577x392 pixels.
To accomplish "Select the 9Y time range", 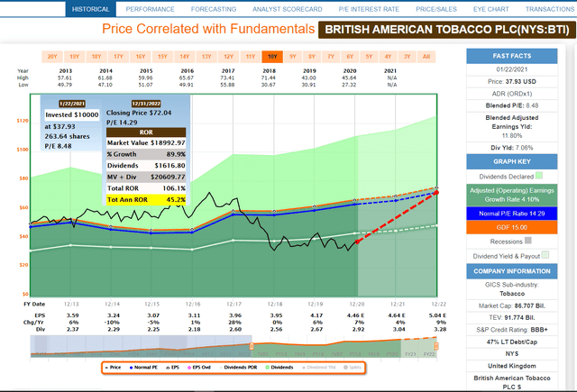I will (292, 57).
